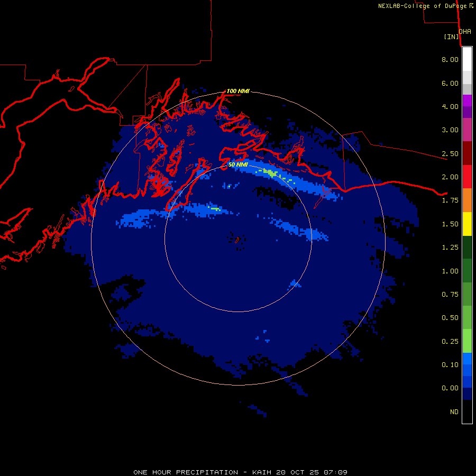This screenshot has height=476, width=476.
Task: Select the 1.00 legend value
Action: click(450, 271)
